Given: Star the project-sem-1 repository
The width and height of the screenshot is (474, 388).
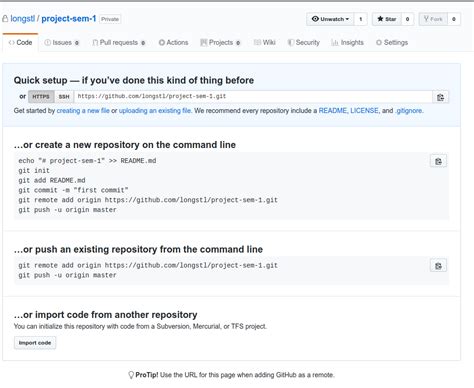Looking at the screenshot, I should [387, 19].
